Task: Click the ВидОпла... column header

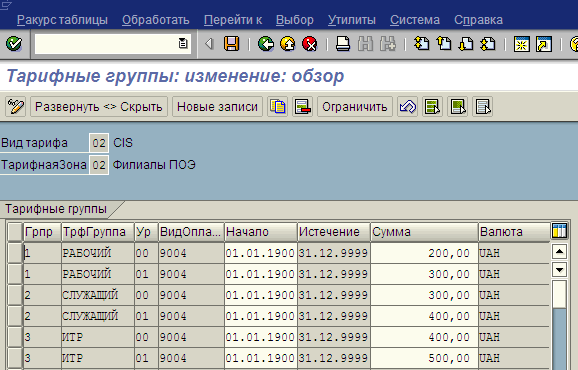Action: [x=191, y=232]
